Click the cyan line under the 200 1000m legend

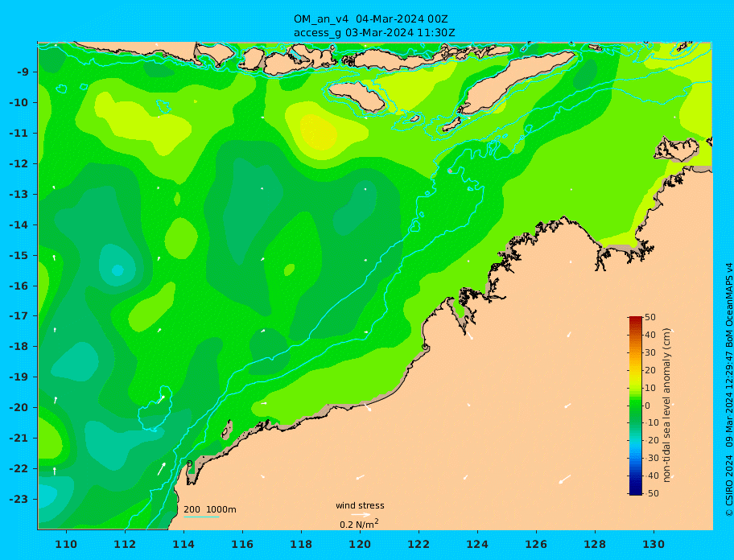point(201,517)
